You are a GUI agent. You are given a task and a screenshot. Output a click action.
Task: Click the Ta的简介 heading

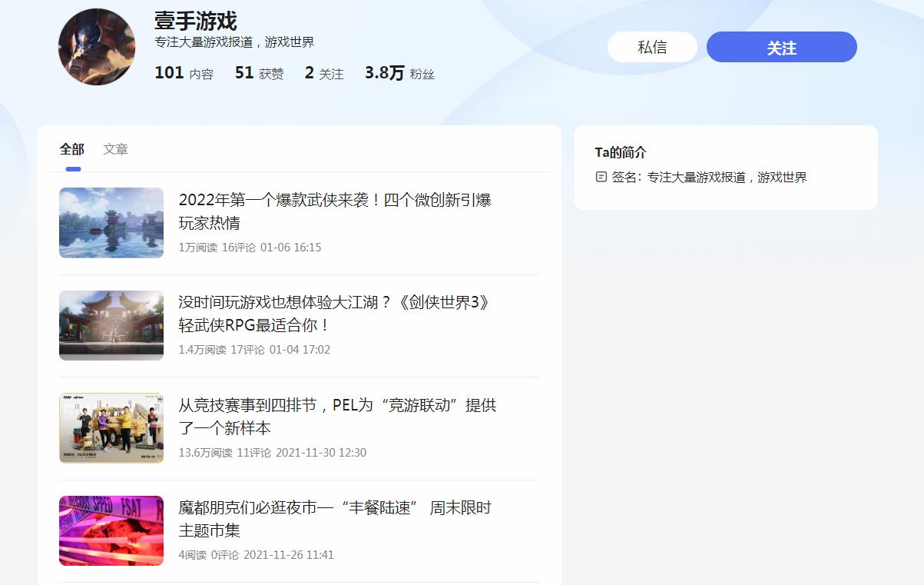coord(621,152)
